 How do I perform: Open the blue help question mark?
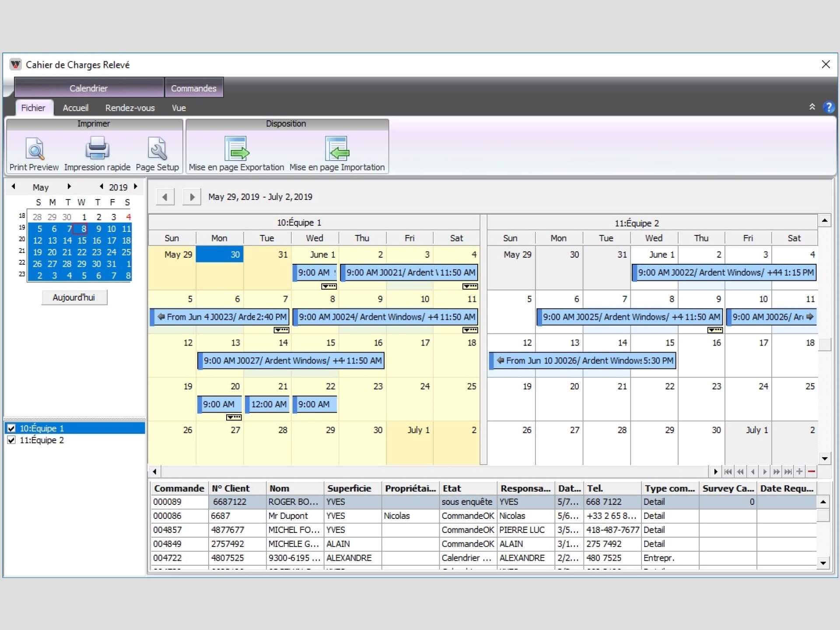click(x=828, y=107)
